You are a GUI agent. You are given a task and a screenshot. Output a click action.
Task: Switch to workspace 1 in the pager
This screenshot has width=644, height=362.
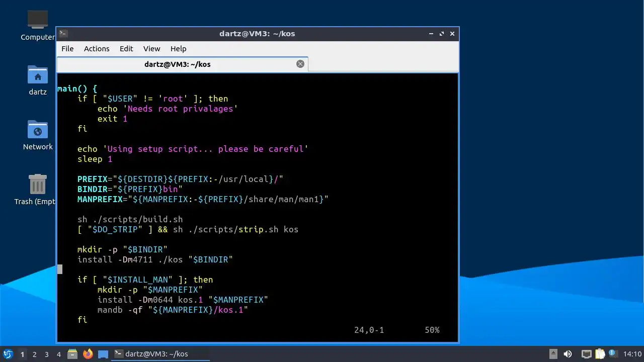[x=22, y=354]
